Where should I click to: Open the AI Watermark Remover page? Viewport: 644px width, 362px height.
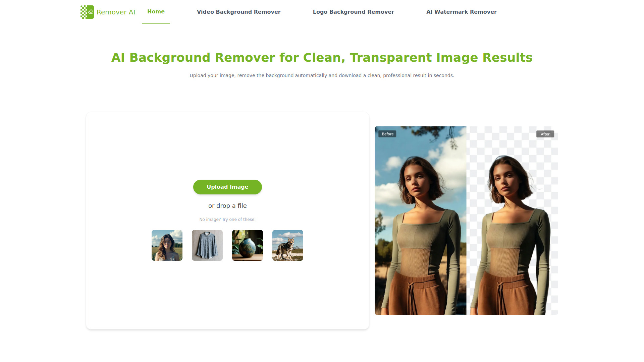click(x=462, y=12)
